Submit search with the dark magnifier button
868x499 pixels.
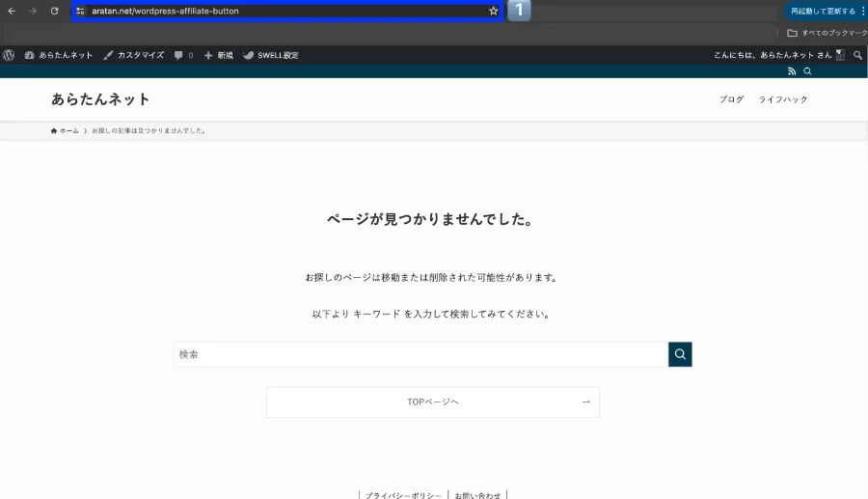pyautogui.click(x=680, y=354)
